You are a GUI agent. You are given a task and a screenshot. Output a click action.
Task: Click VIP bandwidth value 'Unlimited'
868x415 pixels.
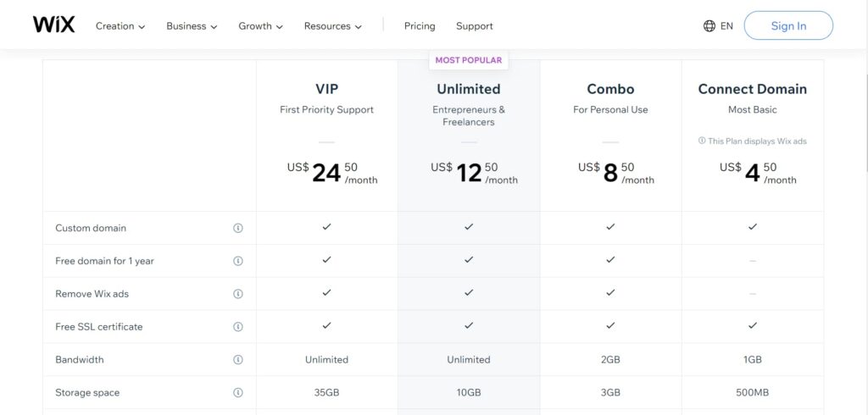[326, 360]
